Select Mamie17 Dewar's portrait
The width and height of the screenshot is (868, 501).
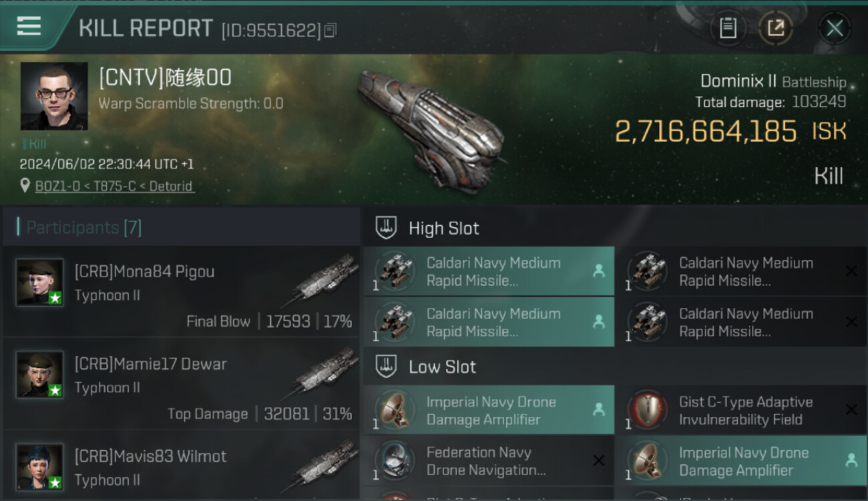40,374
